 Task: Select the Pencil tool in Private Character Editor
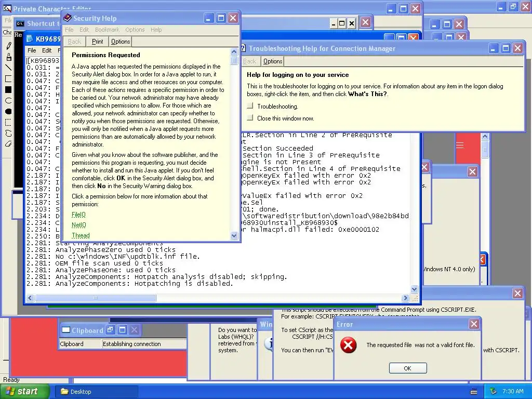(x=8, y=46)
